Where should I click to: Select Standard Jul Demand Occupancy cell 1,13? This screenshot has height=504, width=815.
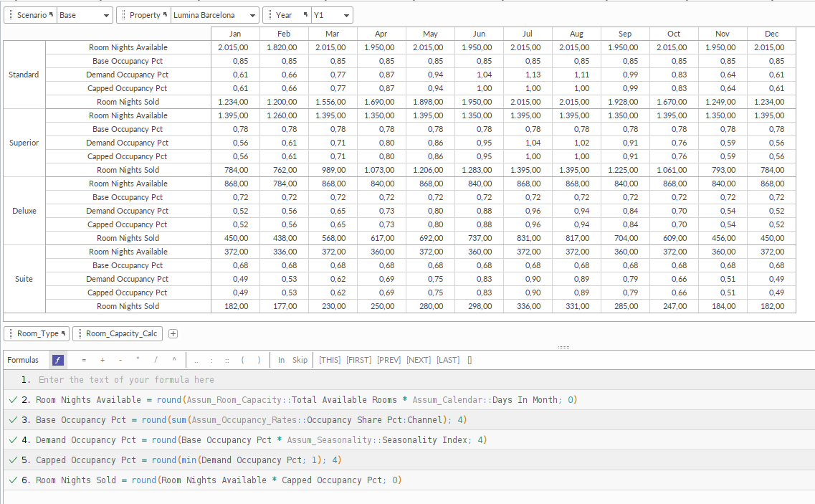(528, 75)
